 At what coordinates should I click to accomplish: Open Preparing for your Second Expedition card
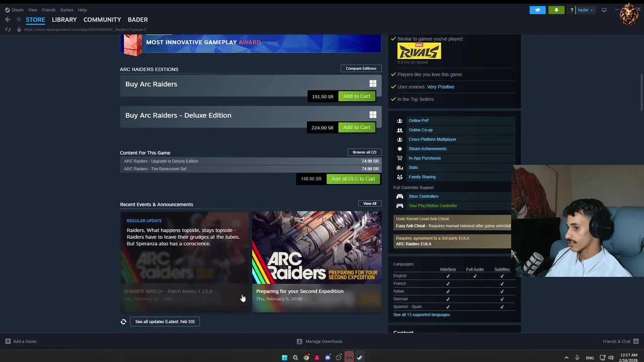[317, 261]
